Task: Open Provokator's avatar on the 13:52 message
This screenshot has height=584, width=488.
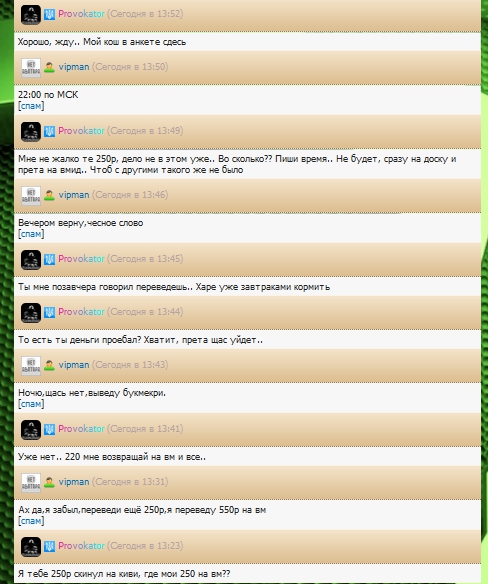Action: [31, 15]
